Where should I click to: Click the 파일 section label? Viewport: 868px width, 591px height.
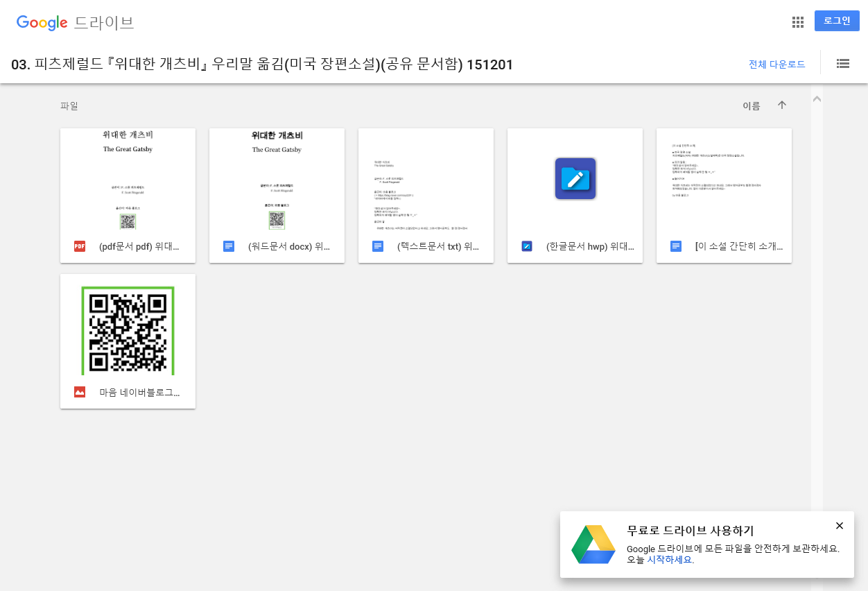click(69, 106)
